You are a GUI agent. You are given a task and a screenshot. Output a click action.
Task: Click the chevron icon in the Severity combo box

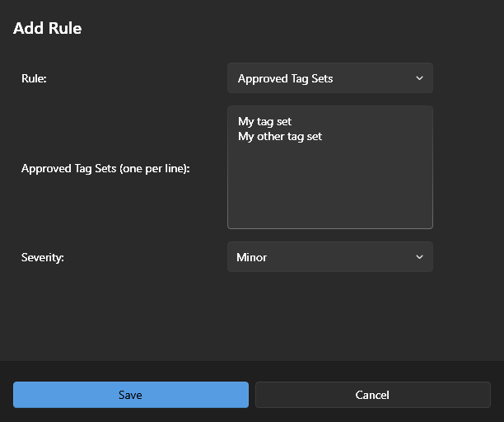pyautogui.click(x=419, y=257)
